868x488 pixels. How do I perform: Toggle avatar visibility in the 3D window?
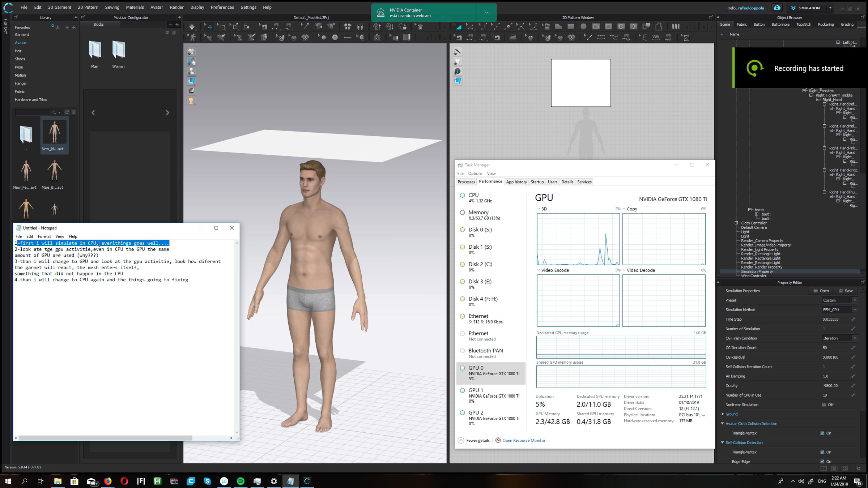click(x=191, y=71)
